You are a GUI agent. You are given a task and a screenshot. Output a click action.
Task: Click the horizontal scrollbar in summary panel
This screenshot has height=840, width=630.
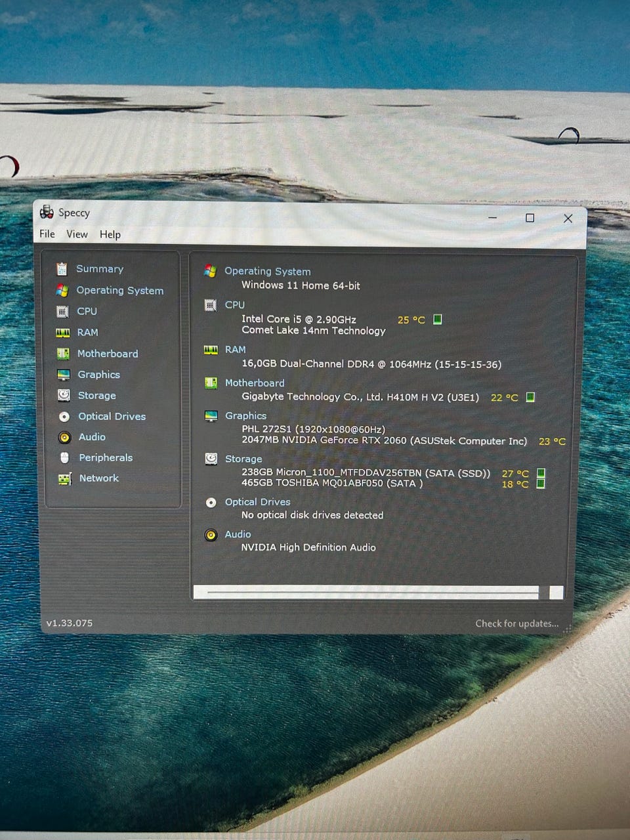pyautogui.click(x=372, y=593)
